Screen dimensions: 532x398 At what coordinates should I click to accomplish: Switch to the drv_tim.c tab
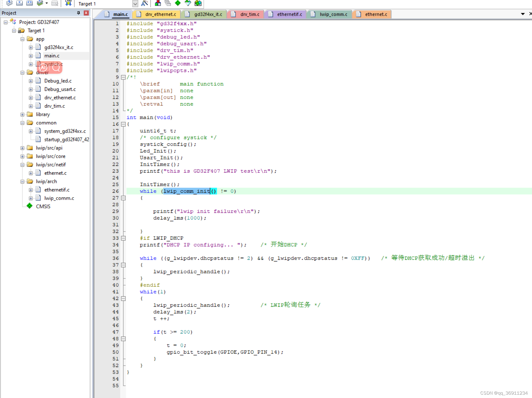(x=249, y=14)
